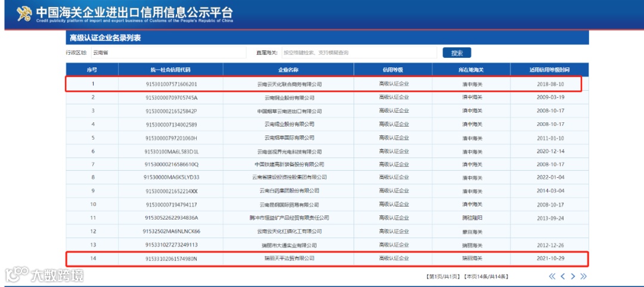Click date cell 2009-03-19
This screenshot has height=287, width=644.
[x=550, y=97]
